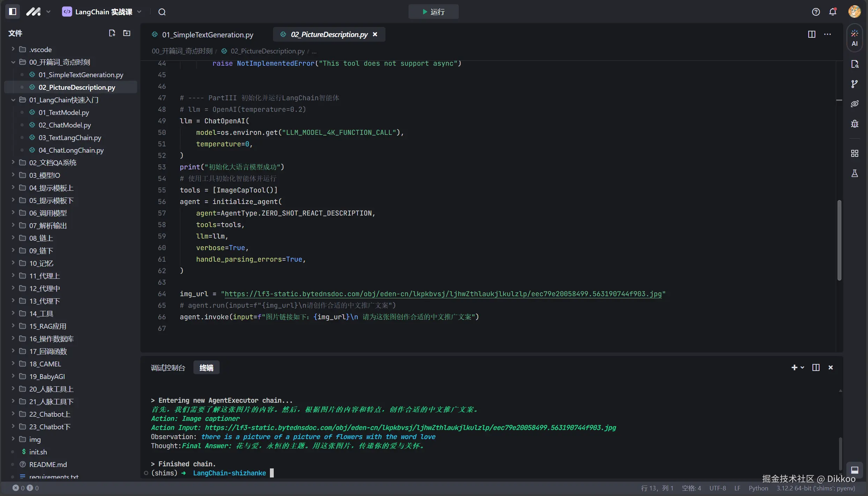Screen dimensions: 868x496
Task: Click the notifications bell icon
Action: pyautogui.click(x=833, y=12)
